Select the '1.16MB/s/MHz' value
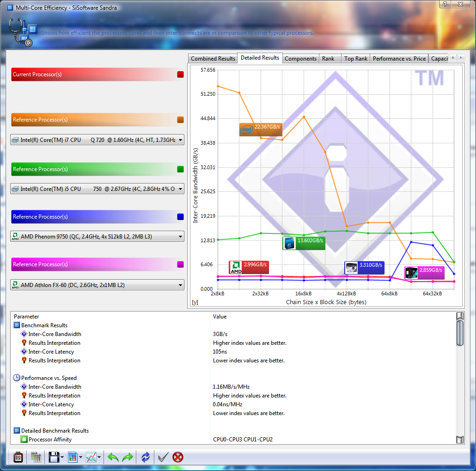 (231, 387)
